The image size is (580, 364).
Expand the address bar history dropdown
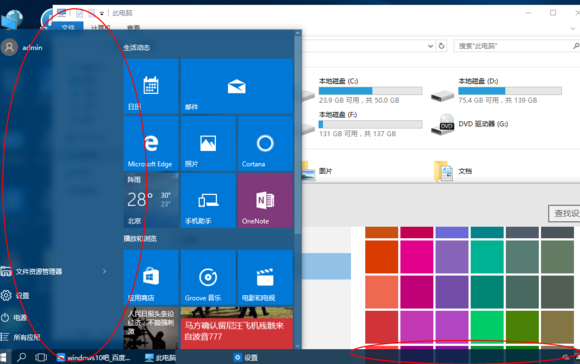point(430,46)
